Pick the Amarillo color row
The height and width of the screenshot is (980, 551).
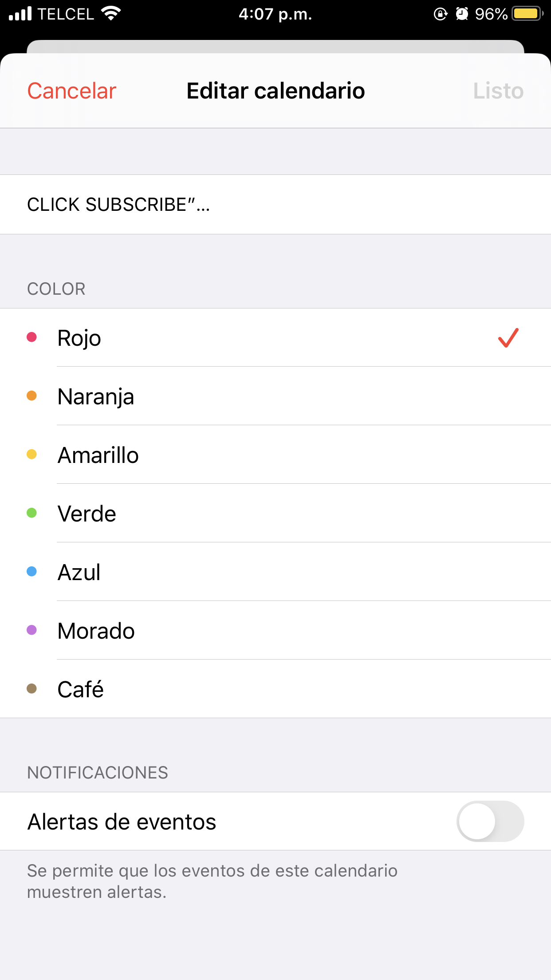click(x=275, y=455)
